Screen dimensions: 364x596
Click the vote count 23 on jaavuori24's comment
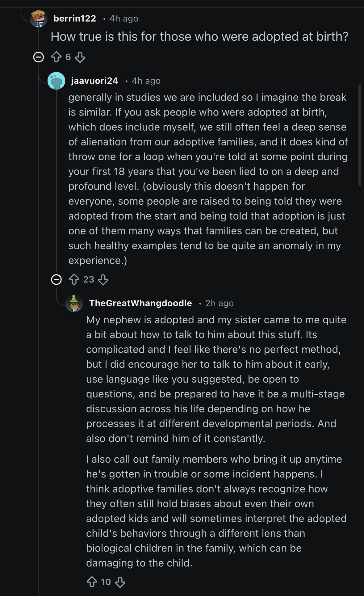89,279
